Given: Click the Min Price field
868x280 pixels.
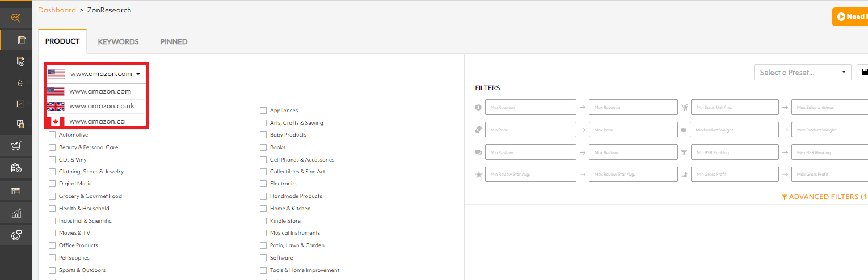Looking at the screenshot, I should tap(530, 130).
